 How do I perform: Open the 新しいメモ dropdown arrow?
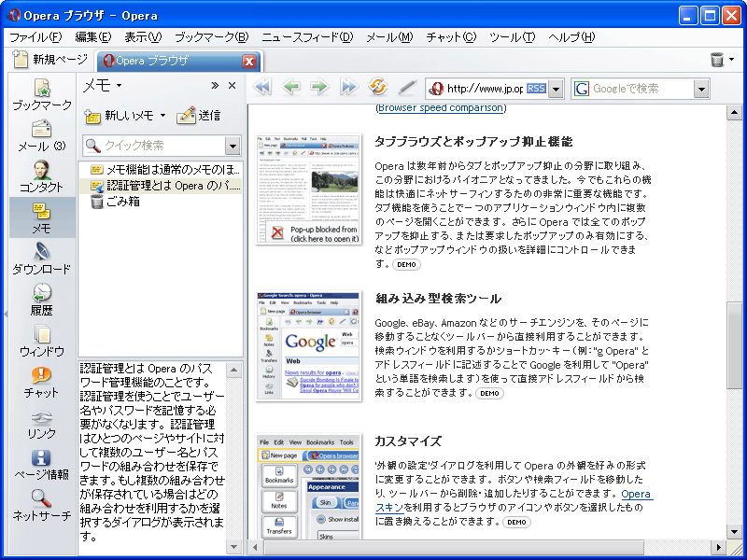coord(162,115)
